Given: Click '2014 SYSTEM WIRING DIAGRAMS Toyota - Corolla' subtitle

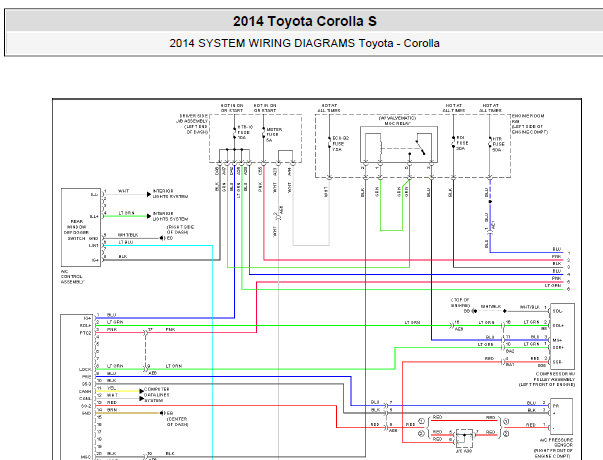Looking at the screenshot, I should click(304, 43).
